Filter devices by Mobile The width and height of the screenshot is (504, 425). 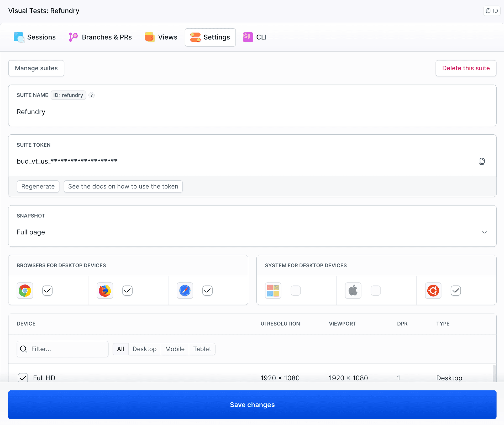tap(175, 349)
